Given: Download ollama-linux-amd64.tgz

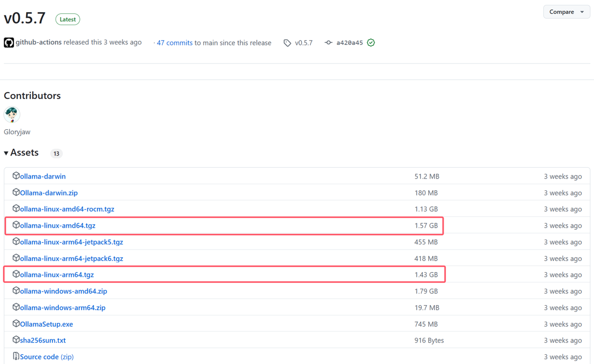Looking at the screenshot, I should click(58, 226).
